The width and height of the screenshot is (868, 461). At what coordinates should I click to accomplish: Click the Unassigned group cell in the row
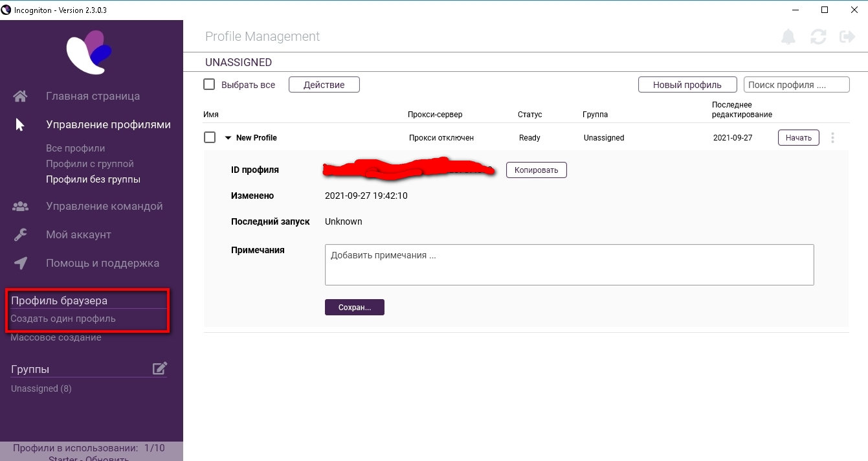click(604, 138)
